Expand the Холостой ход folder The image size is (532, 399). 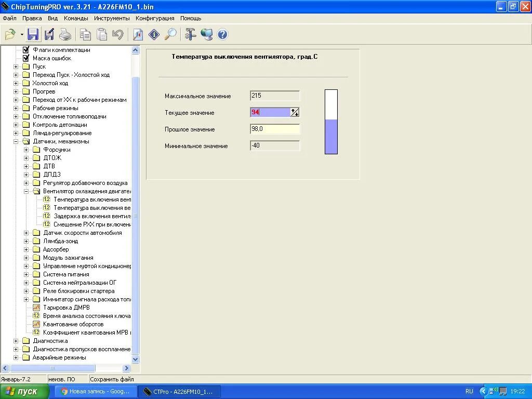16,83
